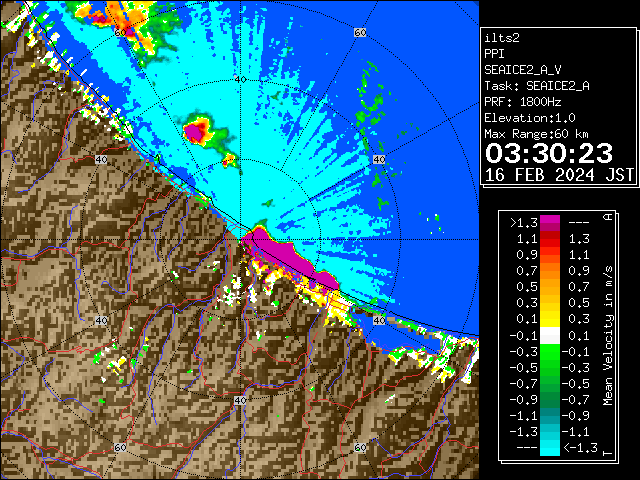Viewport: 640px width, 480px height.
Task: Click the "<-1.3" legend label
Action: [580, 447]
